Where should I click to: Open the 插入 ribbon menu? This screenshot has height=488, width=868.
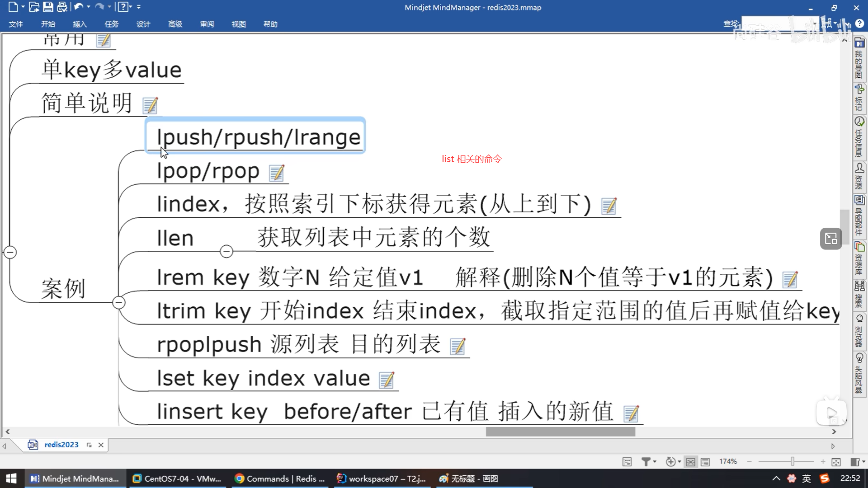tap(80, 24)
